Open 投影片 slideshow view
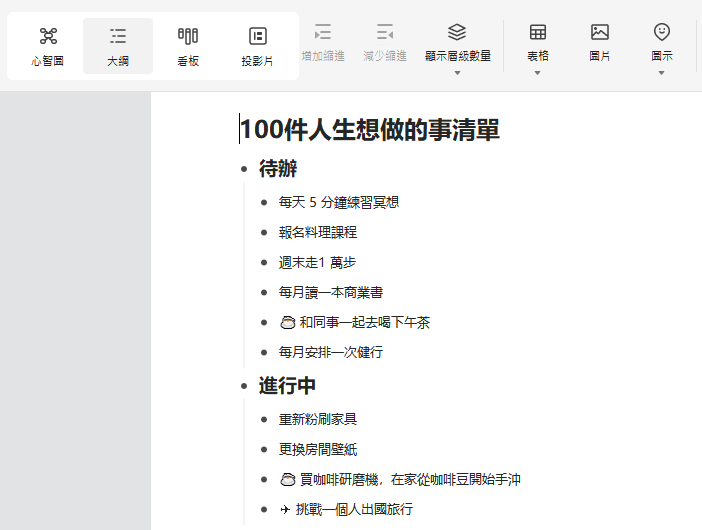The image size is (702, 530). [257, 46]
